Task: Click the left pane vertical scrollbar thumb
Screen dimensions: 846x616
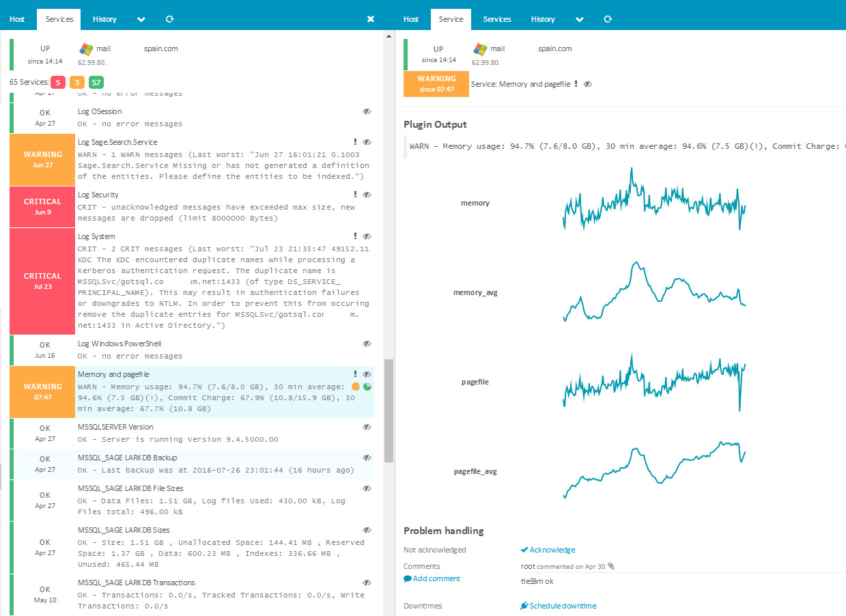Action: coord(389,411)
